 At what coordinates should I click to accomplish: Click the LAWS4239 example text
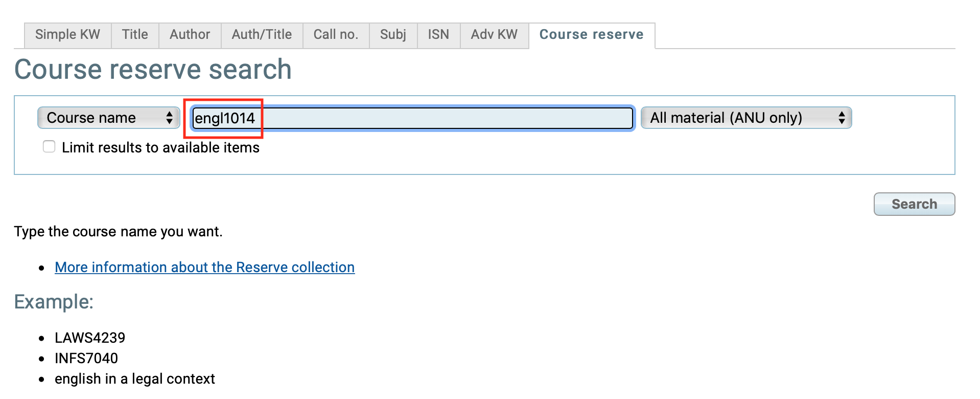(90, 338)
